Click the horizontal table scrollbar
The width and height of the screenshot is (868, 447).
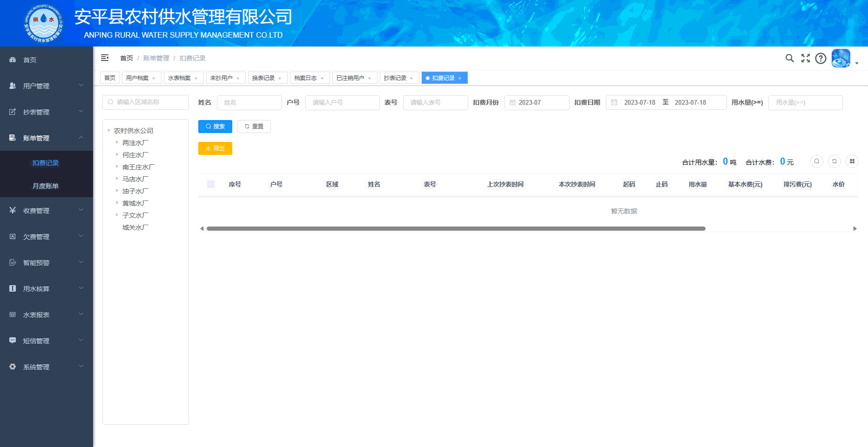click(456, 228)
